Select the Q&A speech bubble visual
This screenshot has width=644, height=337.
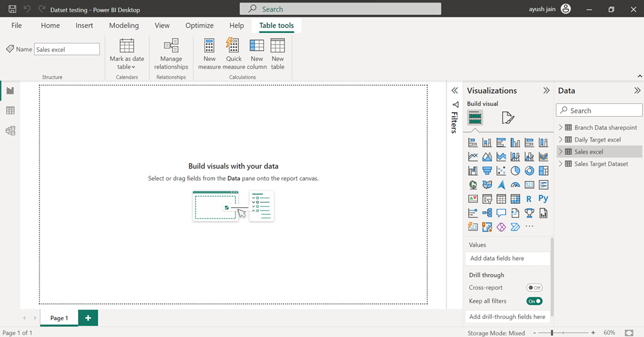(501, 213)
